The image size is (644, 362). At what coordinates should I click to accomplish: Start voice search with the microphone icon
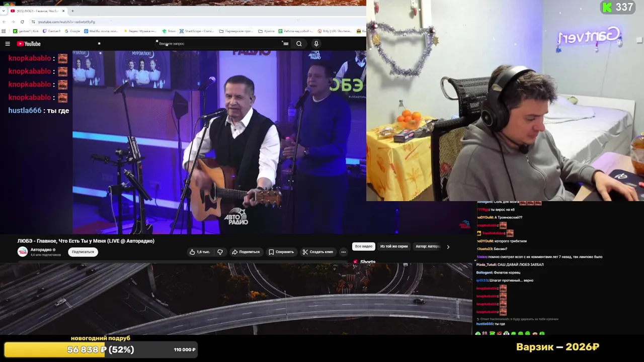tap(316, 44)
